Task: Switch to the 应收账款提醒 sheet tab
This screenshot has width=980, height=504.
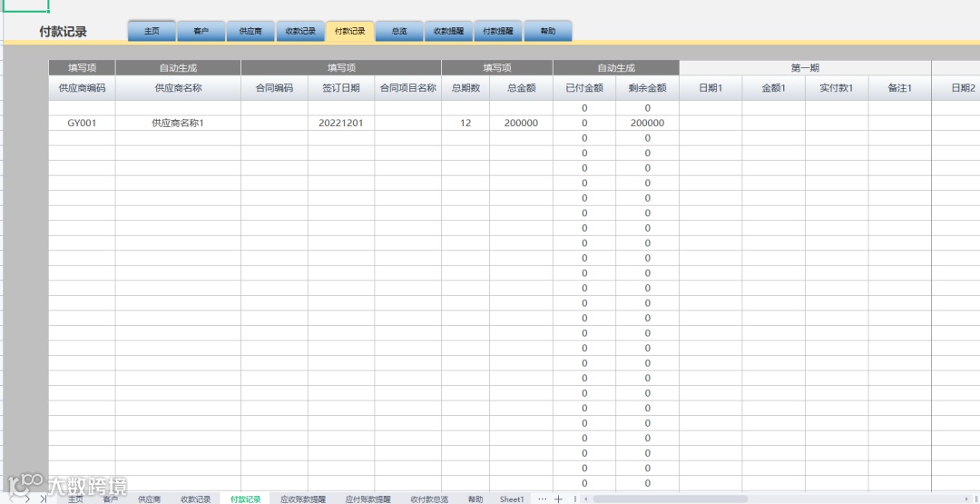Action: [x=303, y=499]
